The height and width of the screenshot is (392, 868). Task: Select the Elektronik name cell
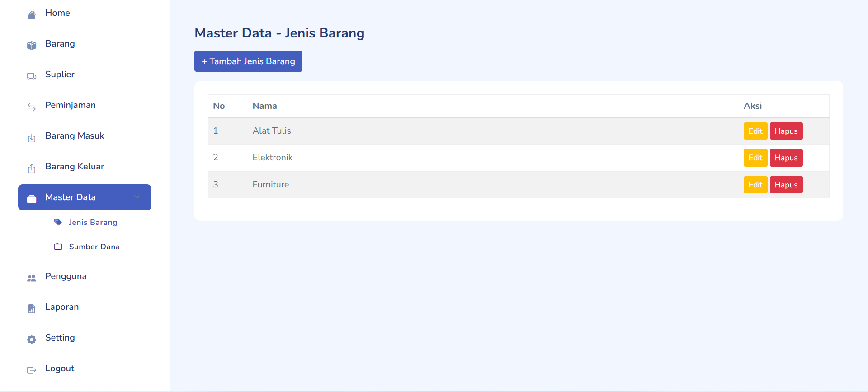coord(273,158)
